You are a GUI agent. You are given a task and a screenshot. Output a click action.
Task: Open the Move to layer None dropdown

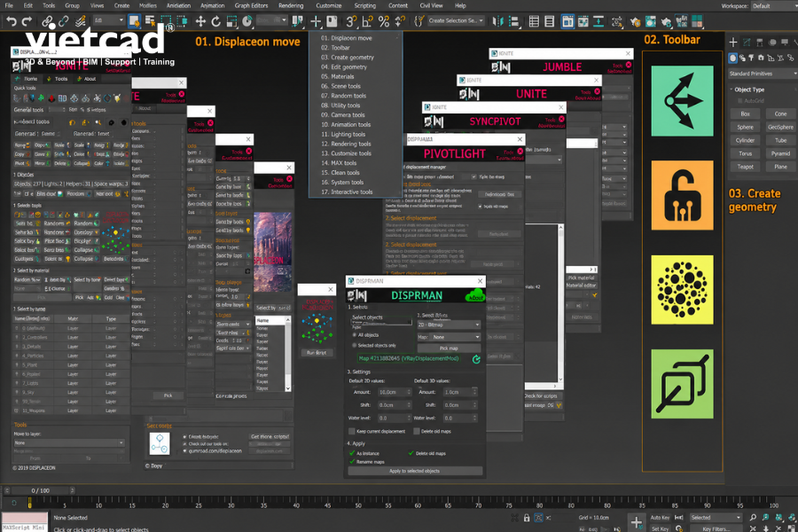pyautogui.click(x=69, y=443)
